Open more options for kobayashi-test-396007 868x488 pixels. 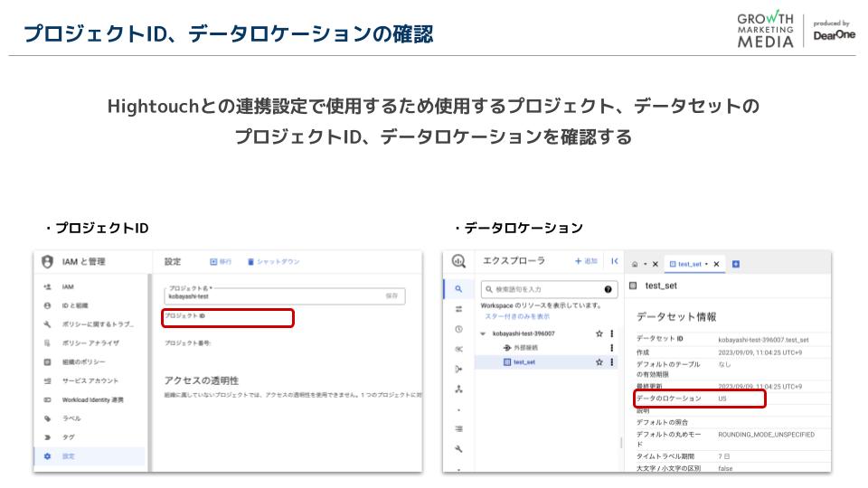(x=612, y=333)
